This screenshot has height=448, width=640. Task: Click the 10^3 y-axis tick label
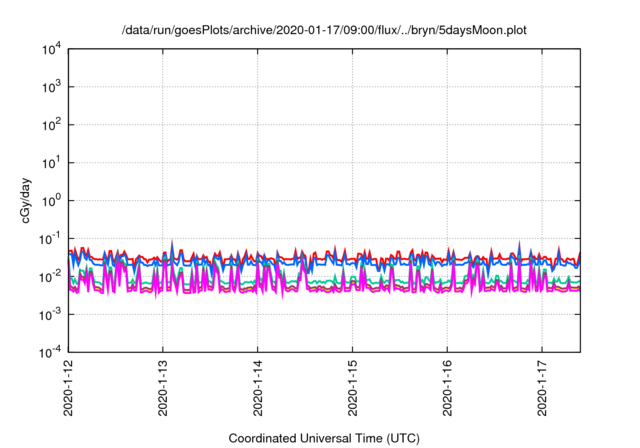[x=51, y=87]
